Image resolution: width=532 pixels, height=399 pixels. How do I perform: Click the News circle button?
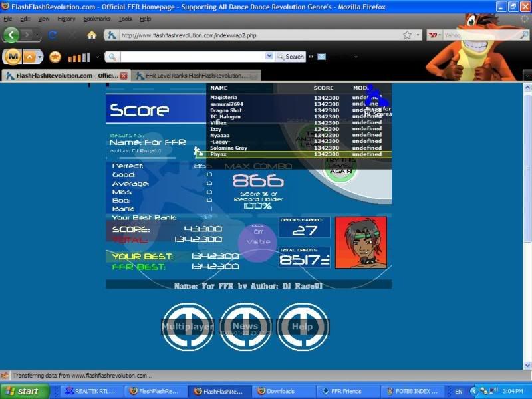(x=245, y=327)
